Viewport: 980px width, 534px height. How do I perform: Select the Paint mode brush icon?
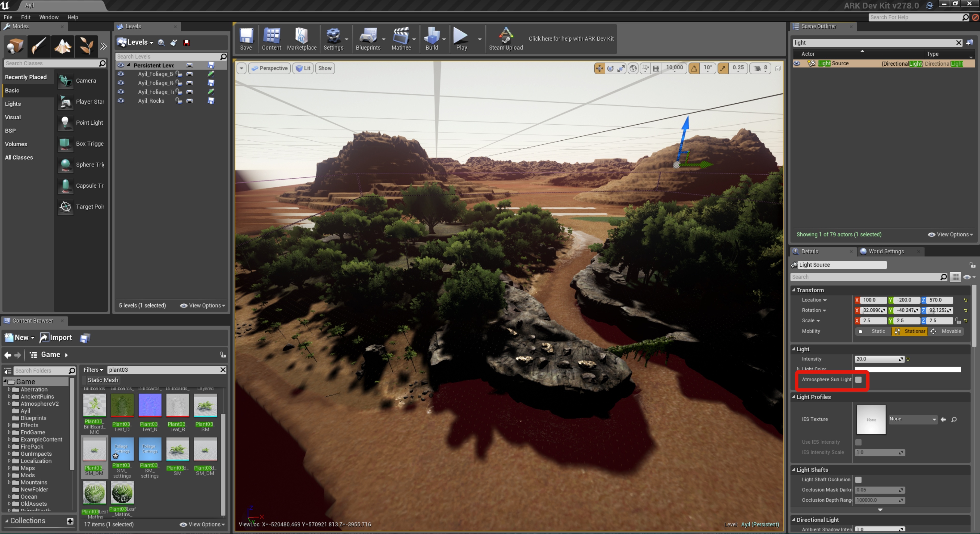pyautogui.click(x=39, y=46)
